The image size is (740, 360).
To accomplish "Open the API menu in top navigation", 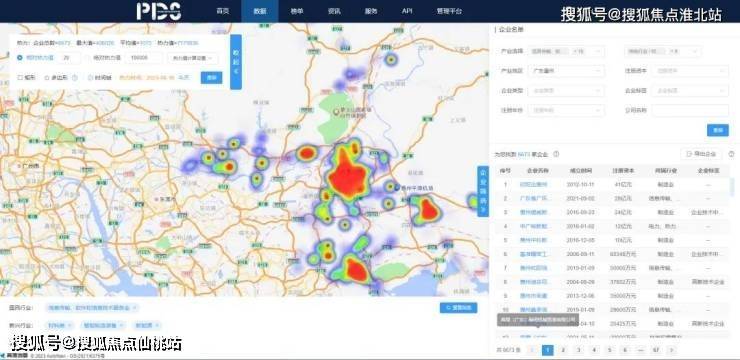I will tap(407, 11).
